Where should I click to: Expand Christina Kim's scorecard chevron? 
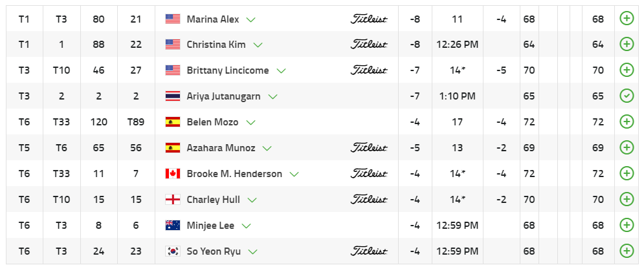[258, 45]
